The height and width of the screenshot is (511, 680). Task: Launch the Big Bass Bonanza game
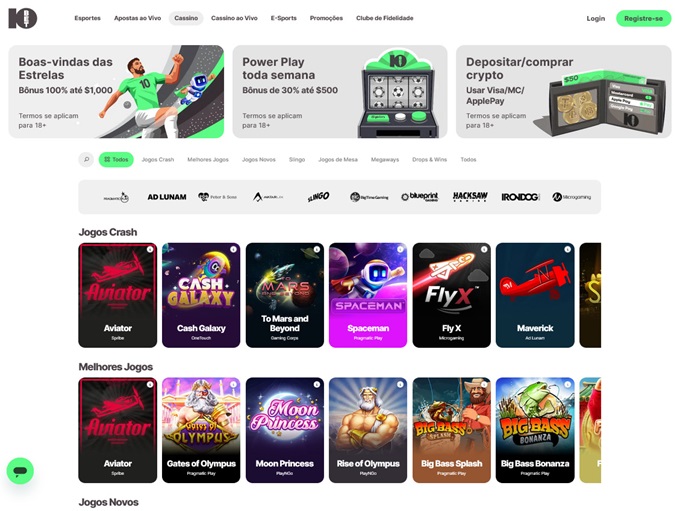pos(535,430)
